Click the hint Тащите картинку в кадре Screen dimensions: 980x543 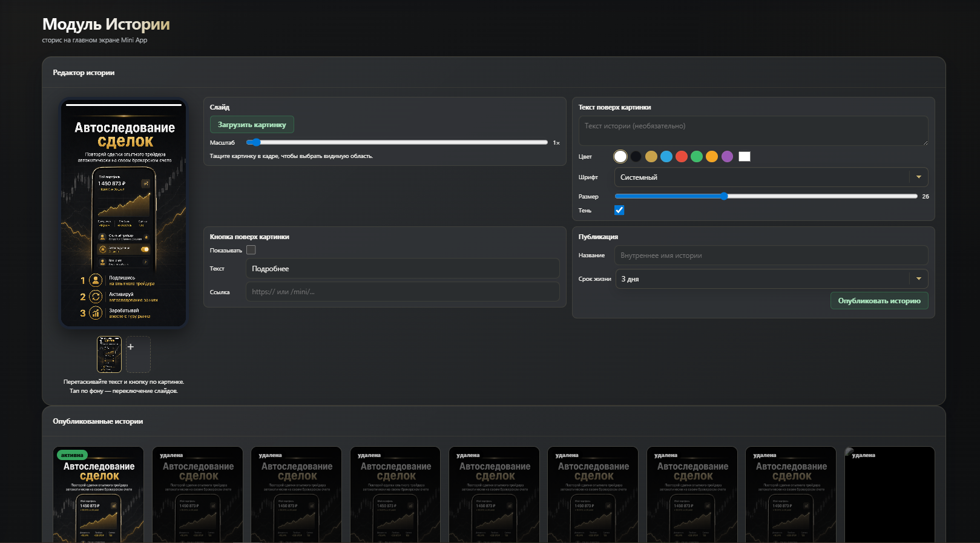(x=291, y=156)
